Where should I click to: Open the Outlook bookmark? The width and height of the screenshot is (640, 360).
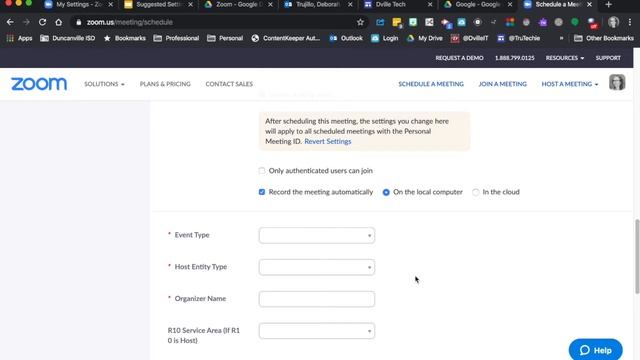pos(346,38)
